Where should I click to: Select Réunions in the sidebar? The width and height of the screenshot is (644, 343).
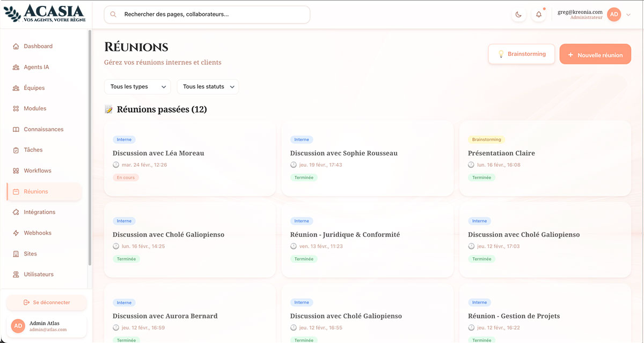pyautogui.click(x=35, y=191)
